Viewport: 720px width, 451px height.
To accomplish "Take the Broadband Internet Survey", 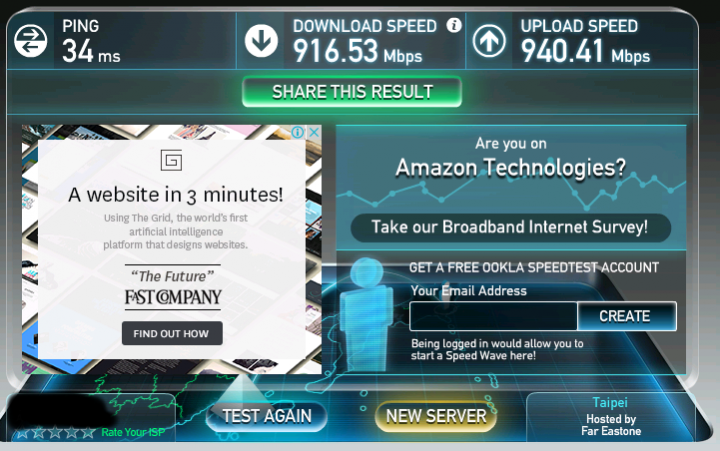I will 511,227.
